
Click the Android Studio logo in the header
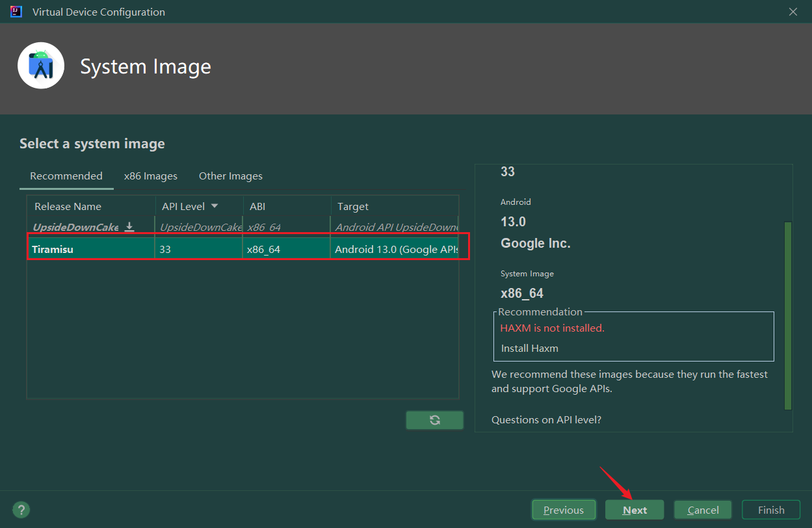(x=41, y=65)
